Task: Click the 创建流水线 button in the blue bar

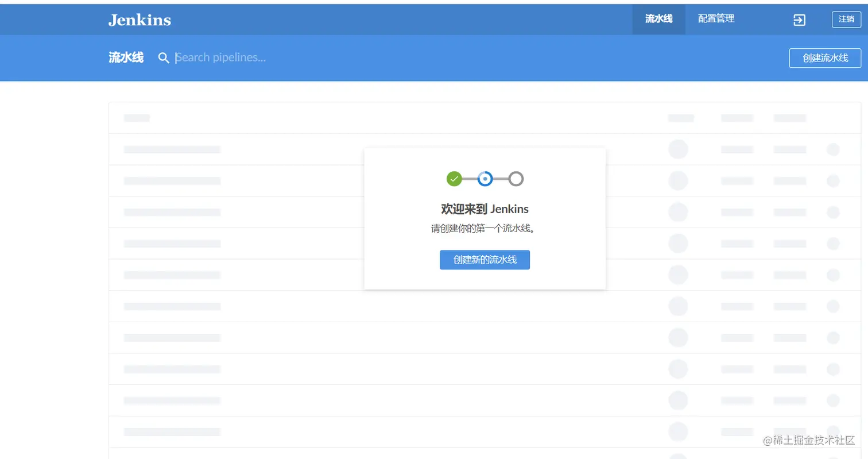Action: (825, 58)
